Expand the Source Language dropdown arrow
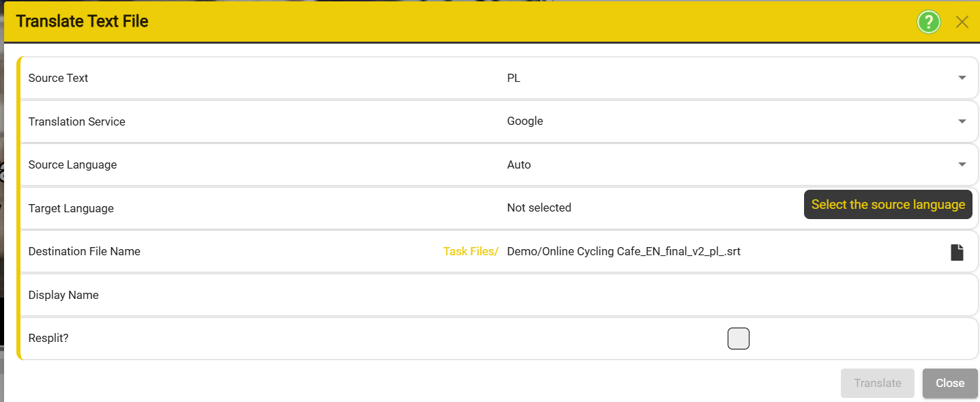980x402 pixels. 962,164
